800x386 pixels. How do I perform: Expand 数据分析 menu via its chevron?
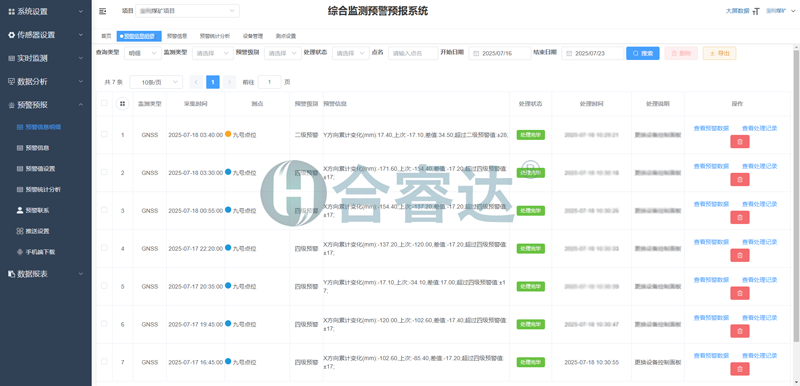(x=81, y=82)
